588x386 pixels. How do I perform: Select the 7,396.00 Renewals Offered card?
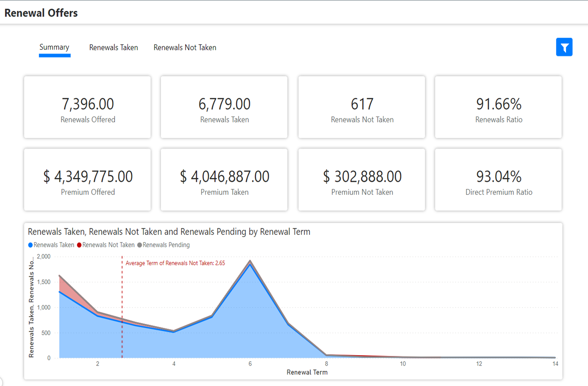point(87,107)
